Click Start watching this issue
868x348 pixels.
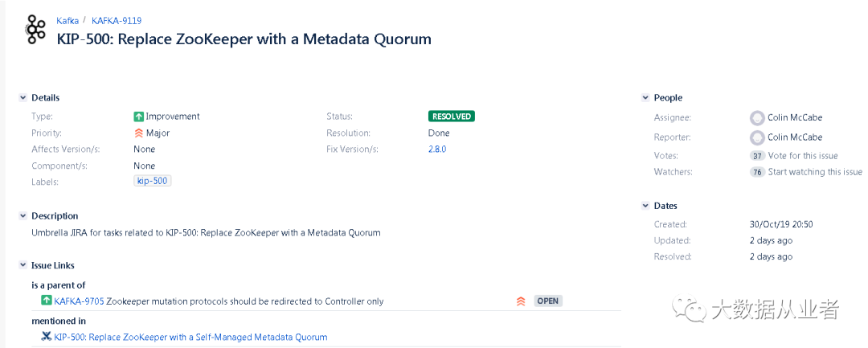pyautogui.click(x=815, y=172)
